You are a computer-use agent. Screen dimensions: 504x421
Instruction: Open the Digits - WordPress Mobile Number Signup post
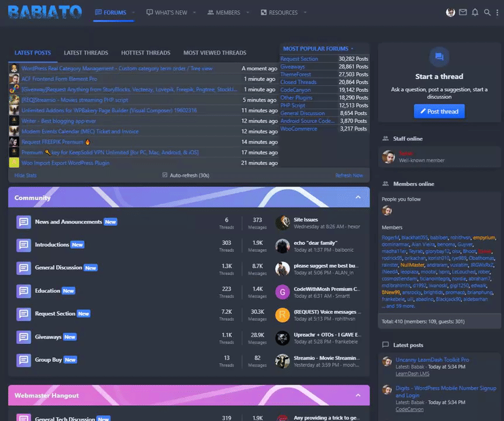coord(446,392)
